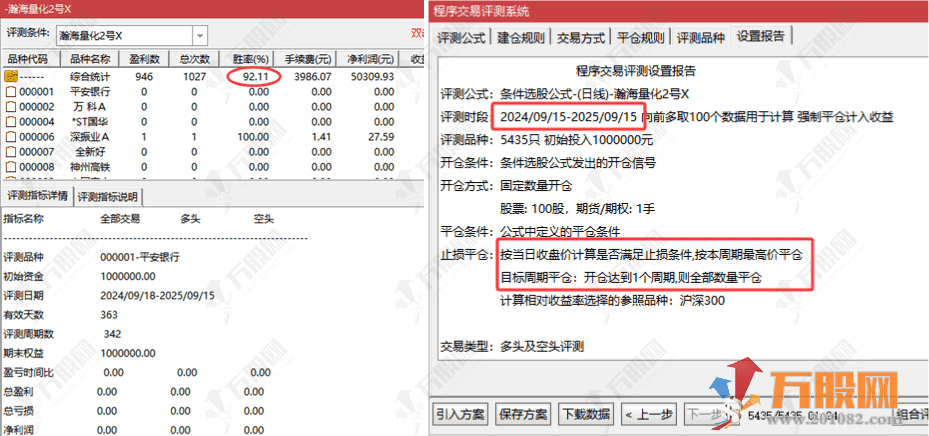Open the 平仓规则 tab
929x436 pixels.
tap(641, 37)
